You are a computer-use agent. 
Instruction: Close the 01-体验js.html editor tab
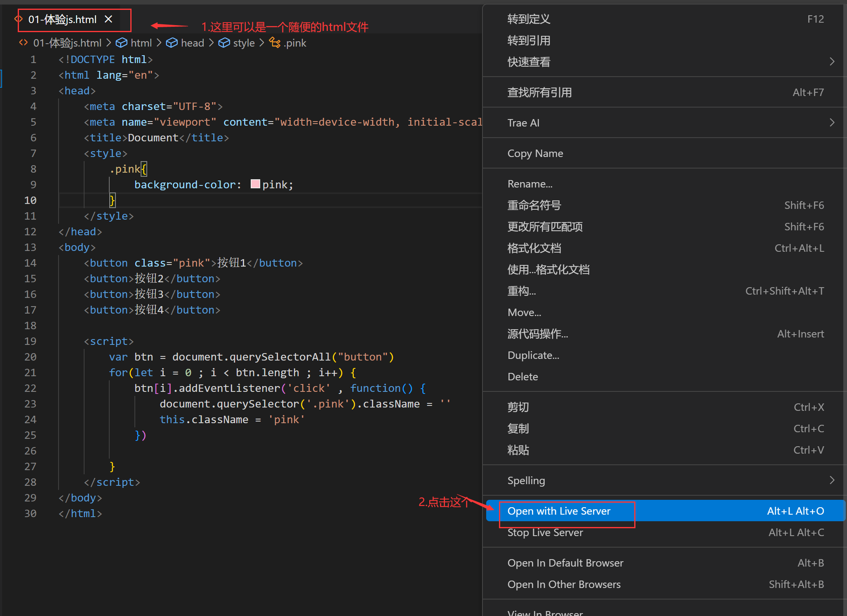108,19
